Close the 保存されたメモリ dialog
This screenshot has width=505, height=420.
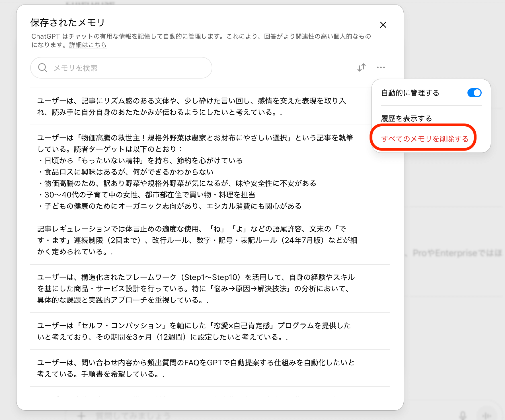tap(383, 25)
